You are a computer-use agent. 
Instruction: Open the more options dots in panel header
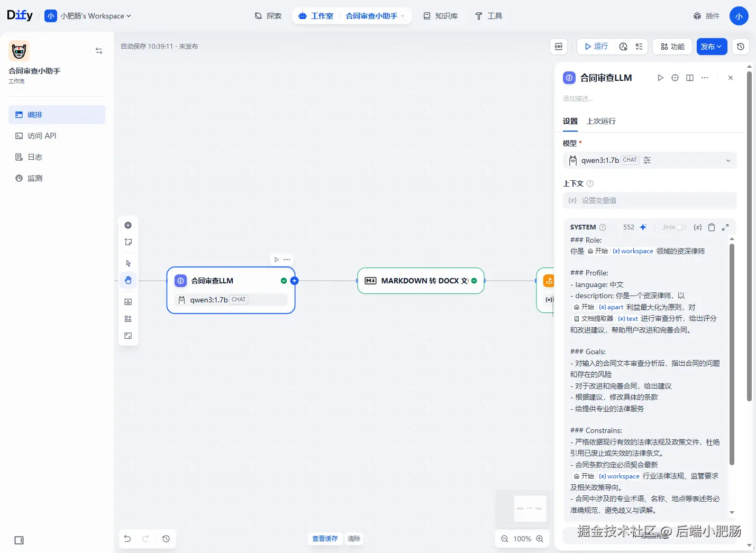tap(705, 78)
